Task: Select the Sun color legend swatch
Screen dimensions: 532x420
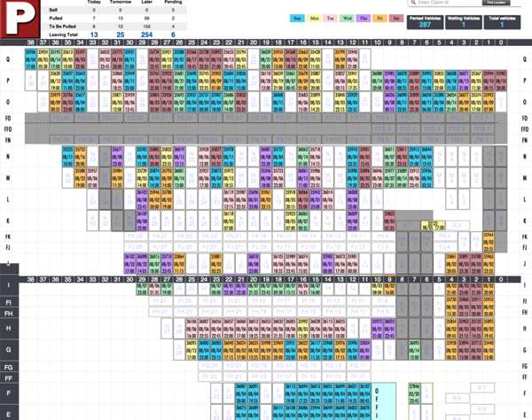Action: point(297,17)
